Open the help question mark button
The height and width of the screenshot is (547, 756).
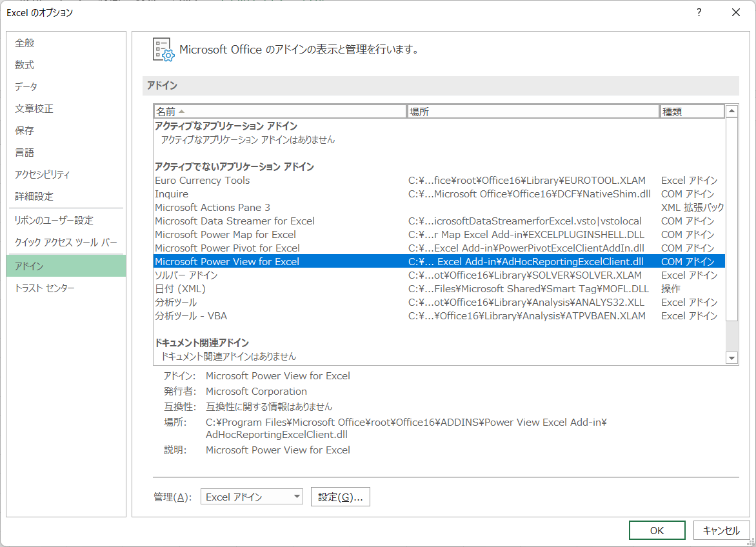tap(699, 12)
